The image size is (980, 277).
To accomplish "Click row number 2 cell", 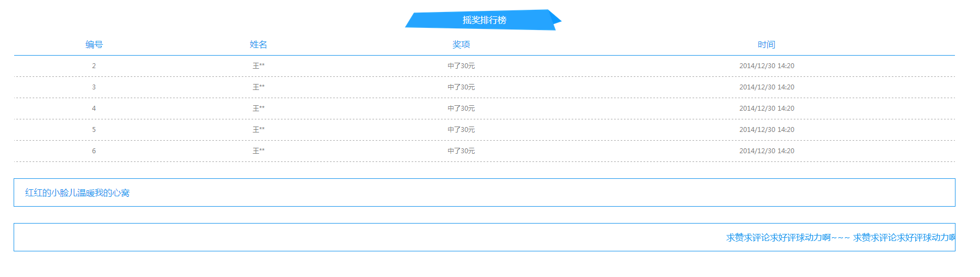I will 94,66.
